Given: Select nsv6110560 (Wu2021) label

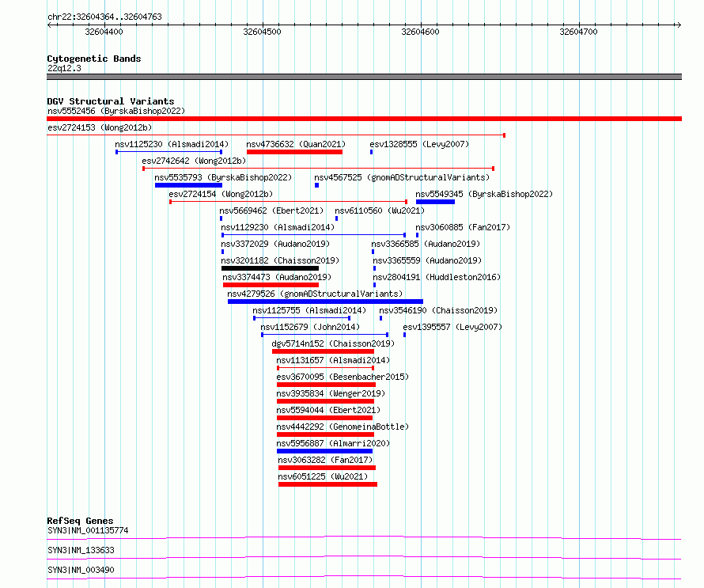Looking at the screenshot, I should (380, 211).
